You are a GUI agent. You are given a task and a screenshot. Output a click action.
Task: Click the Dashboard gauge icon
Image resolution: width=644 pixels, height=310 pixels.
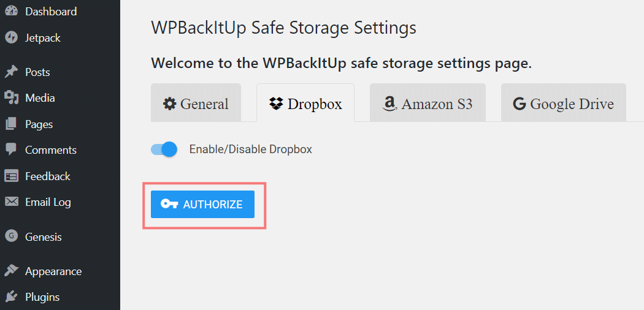click(11, 12)
